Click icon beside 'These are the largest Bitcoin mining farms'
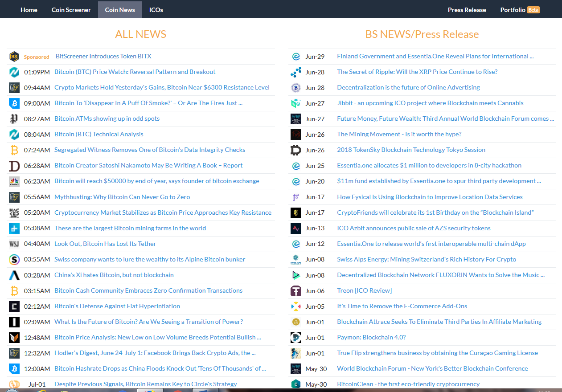The width and height of the screenshot is (562, 392). (x=14, y=229)
